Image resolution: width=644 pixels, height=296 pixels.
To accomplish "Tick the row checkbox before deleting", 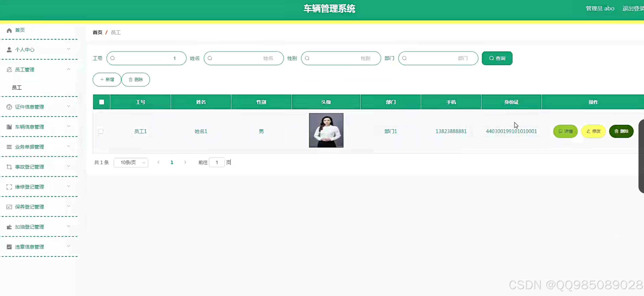I will pos(101,131).
